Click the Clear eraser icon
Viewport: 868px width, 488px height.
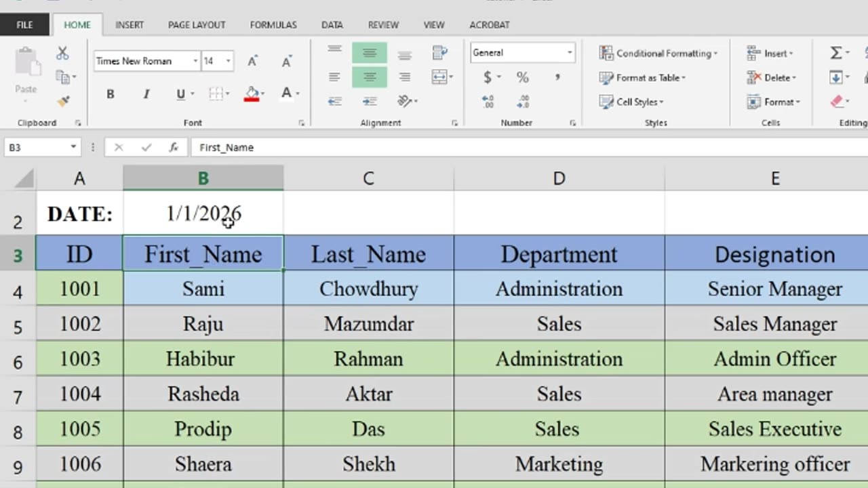point(836,102)
